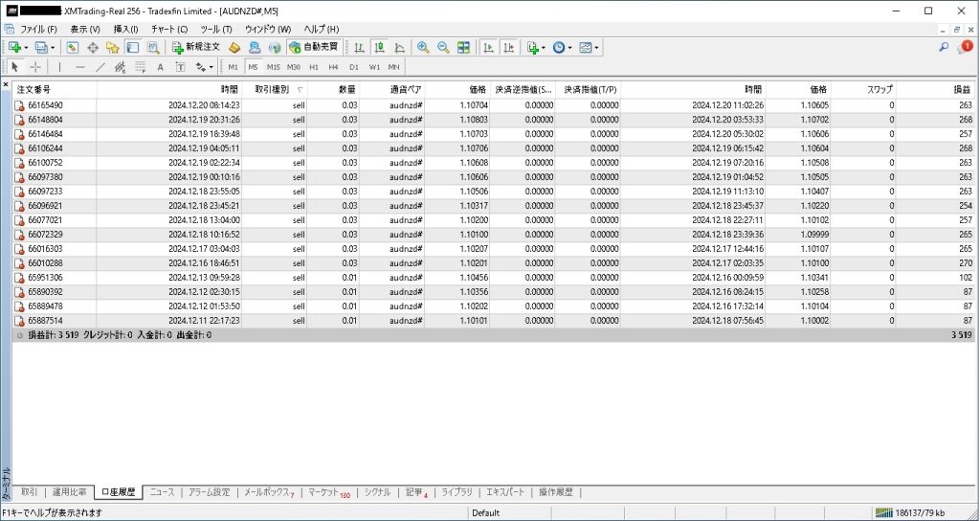The height and width of the screenshot is (521, 980).
Task: Click the tile windows chart icon
Action: pos(463,47)
